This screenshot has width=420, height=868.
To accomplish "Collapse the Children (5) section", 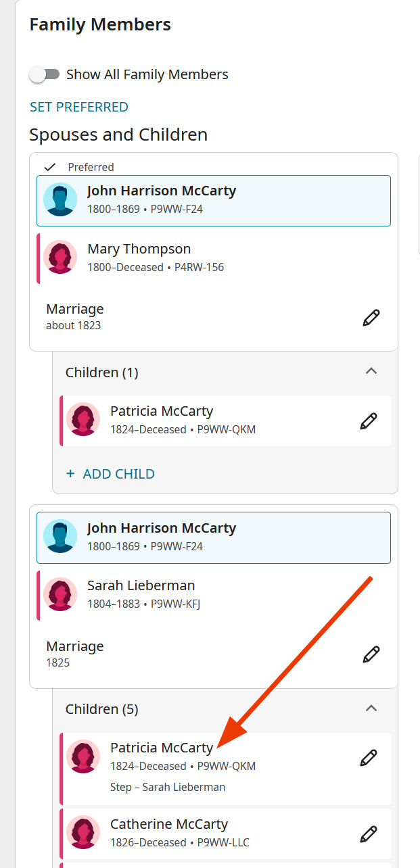I will [371, 708].
